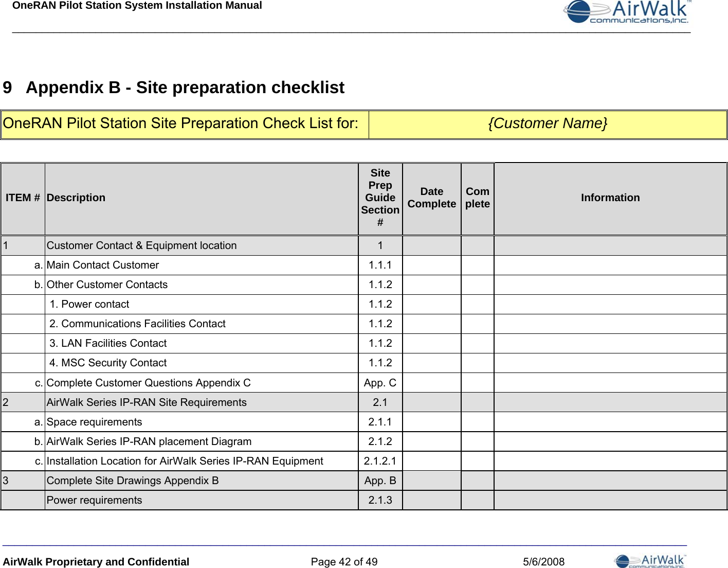
Task: Select 'Power requirements' row text
Action: (94, 500)
